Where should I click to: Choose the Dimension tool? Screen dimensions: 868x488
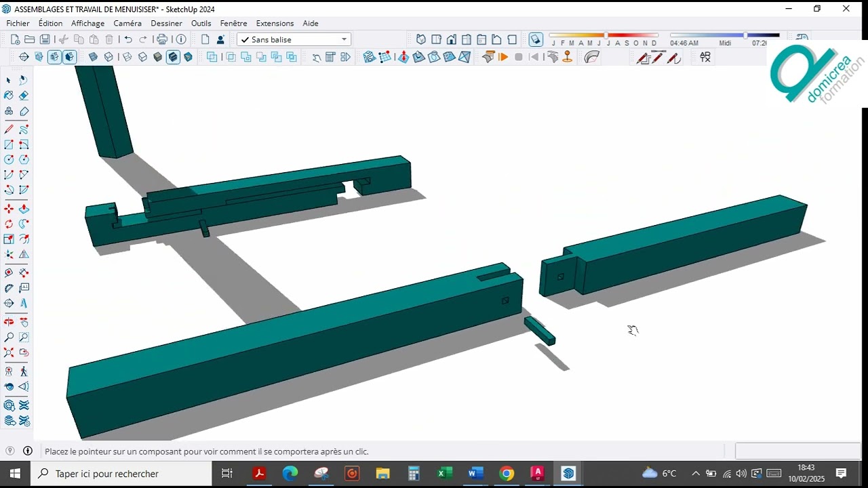(24, 272)
